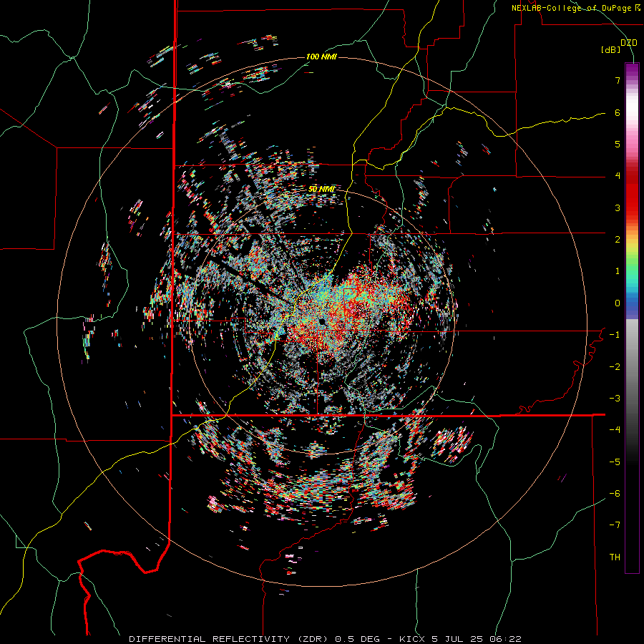Click the -5 value on the scale
Viewport: 644px width, 644px height.
pyautogui.click(x=615, y=462)
